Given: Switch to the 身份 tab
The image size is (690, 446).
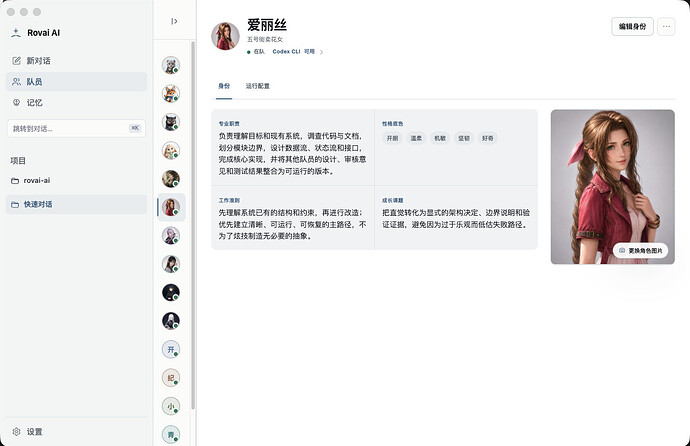Looking at the screenshot, I should 224,86.
